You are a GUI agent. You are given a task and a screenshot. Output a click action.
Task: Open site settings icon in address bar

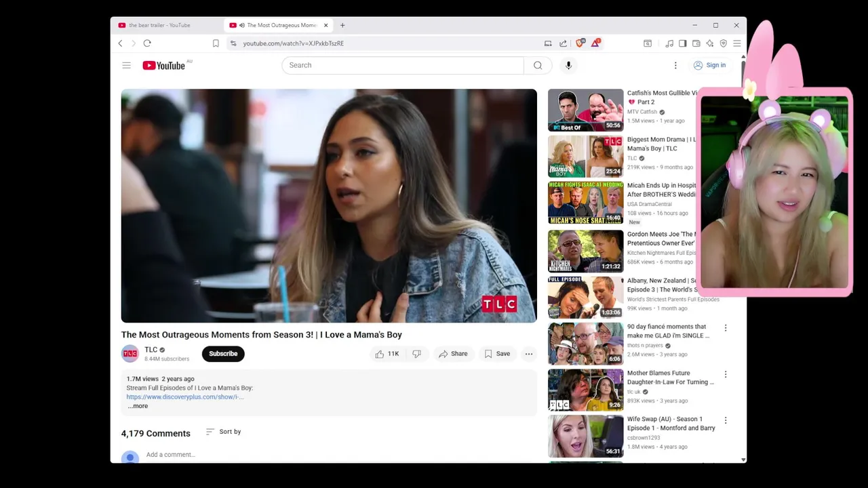(233, 43)
